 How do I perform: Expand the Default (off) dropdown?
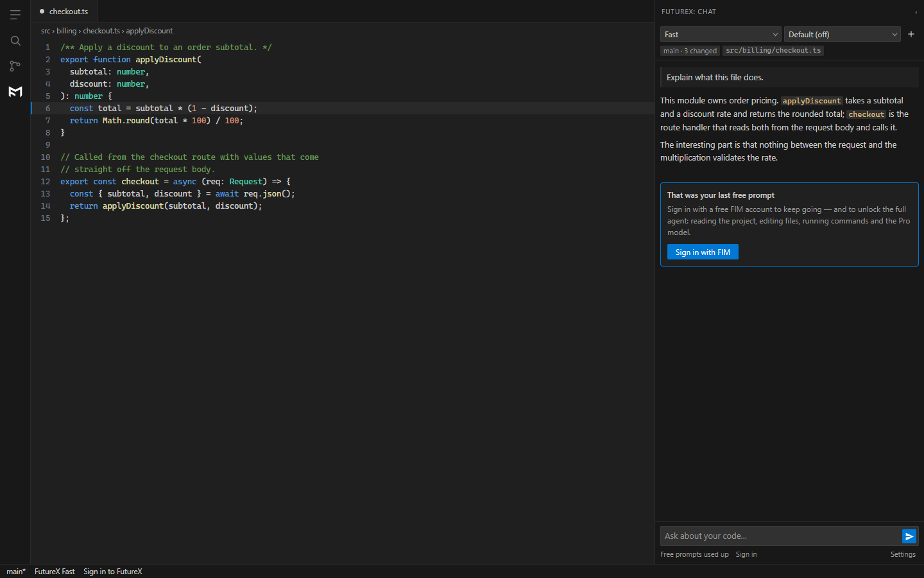(x=842, y=35)
